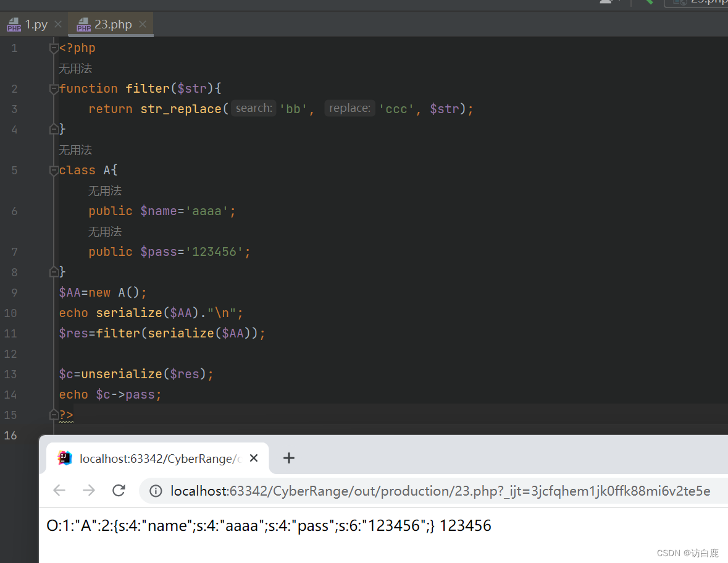This screenshot has height=563, width=728.
Task: View site information icon in address bar
Action: pyautogui.click(x=156, y=491)
